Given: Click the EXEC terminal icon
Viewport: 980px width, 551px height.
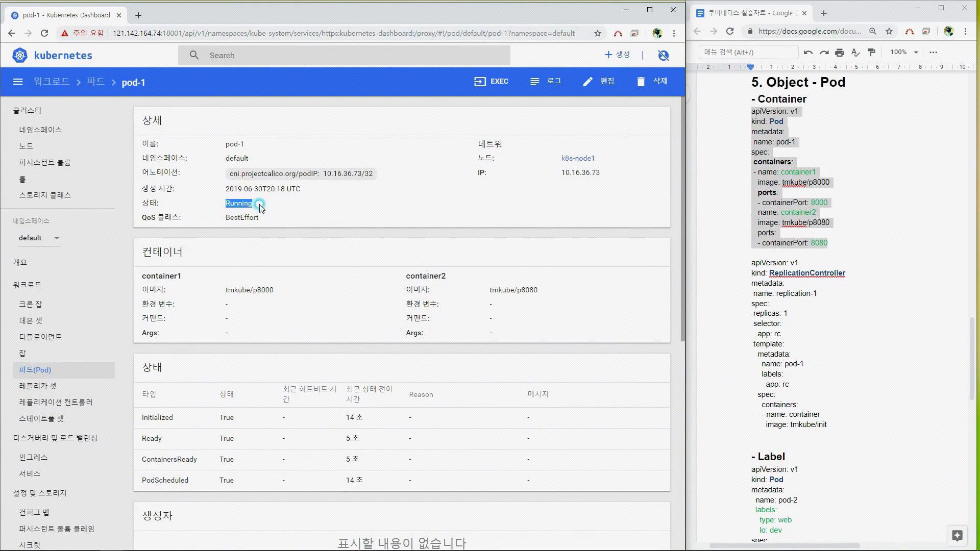Looking at the screenshot, I should tap(480, 82).
